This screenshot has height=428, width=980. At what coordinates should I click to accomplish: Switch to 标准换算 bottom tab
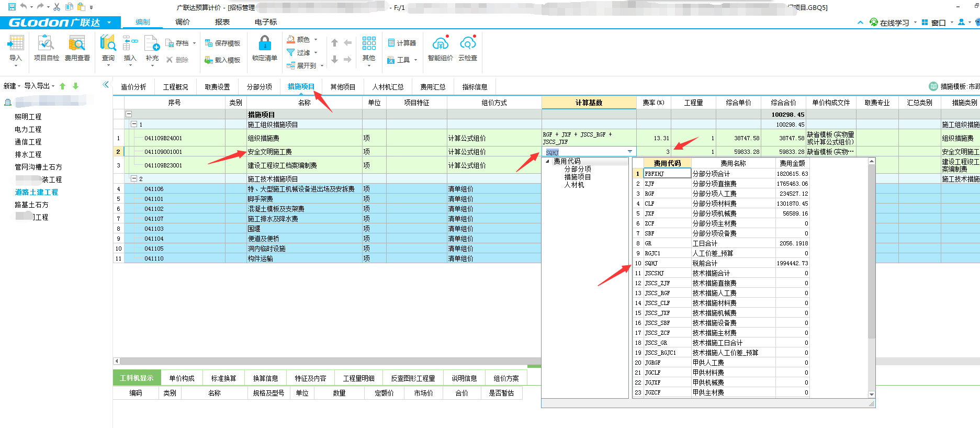(224, 378)
